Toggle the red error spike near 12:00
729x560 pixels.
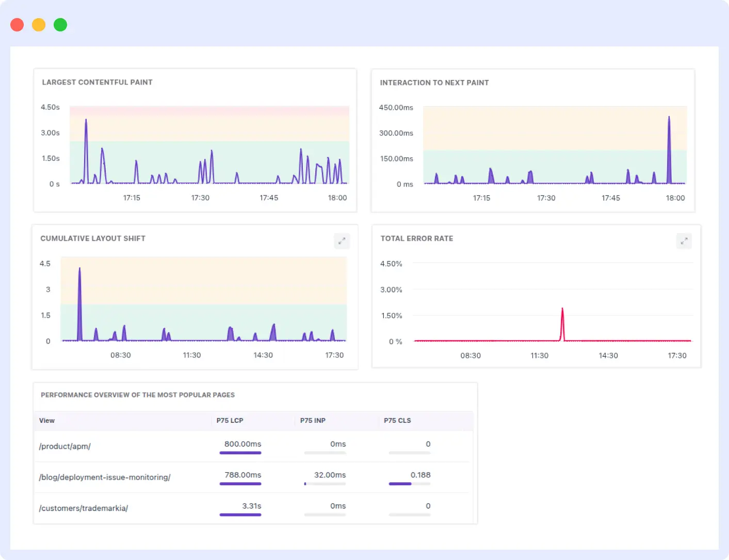[562, 320]
